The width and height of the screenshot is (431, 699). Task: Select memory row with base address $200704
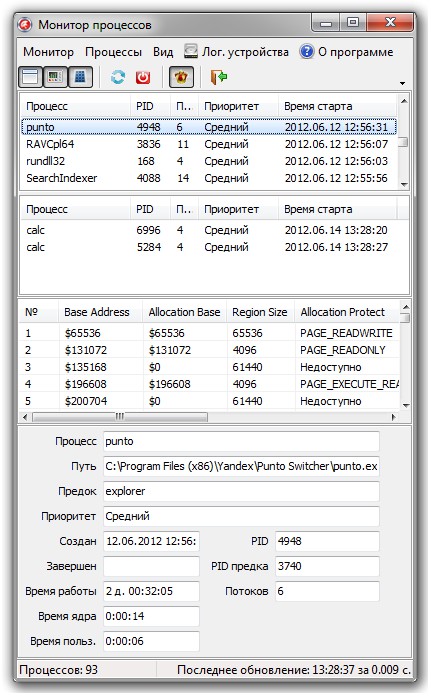tap(210, 401)
